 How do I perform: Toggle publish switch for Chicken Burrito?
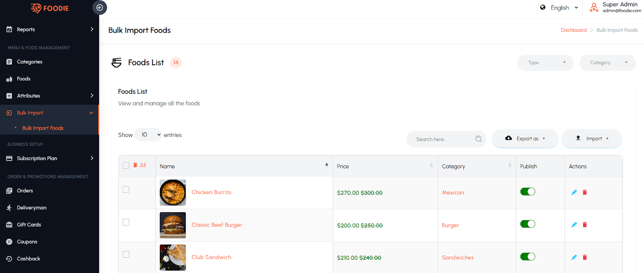[527, 192]
